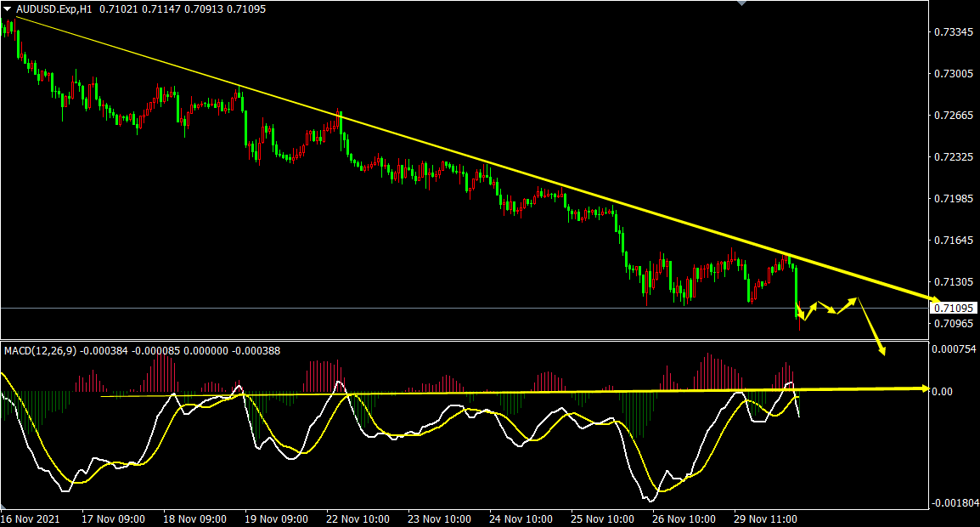
Task: Click the current price label 0.71095
Action: [x=954, y=308]
